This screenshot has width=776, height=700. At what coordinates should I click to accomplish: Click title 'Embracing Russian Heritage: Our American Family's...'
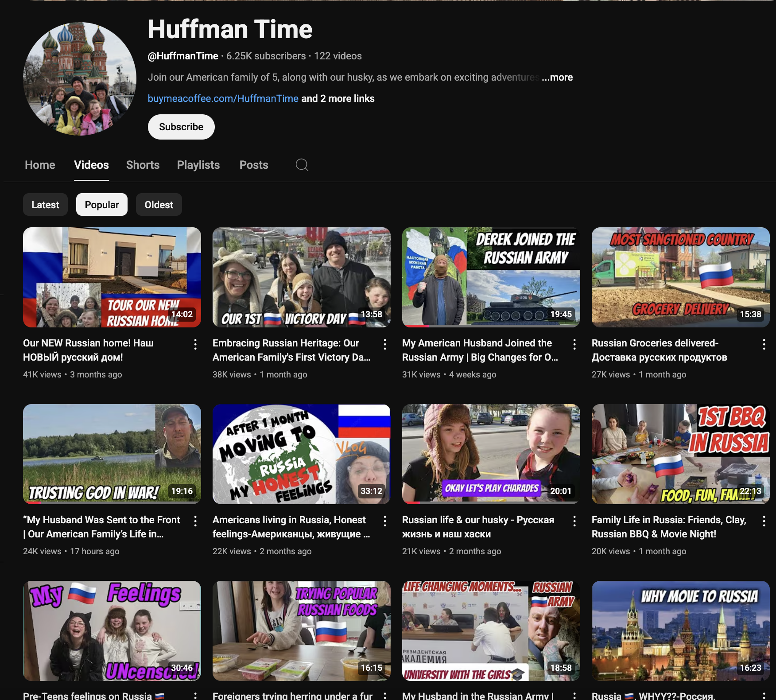point(291,350)
